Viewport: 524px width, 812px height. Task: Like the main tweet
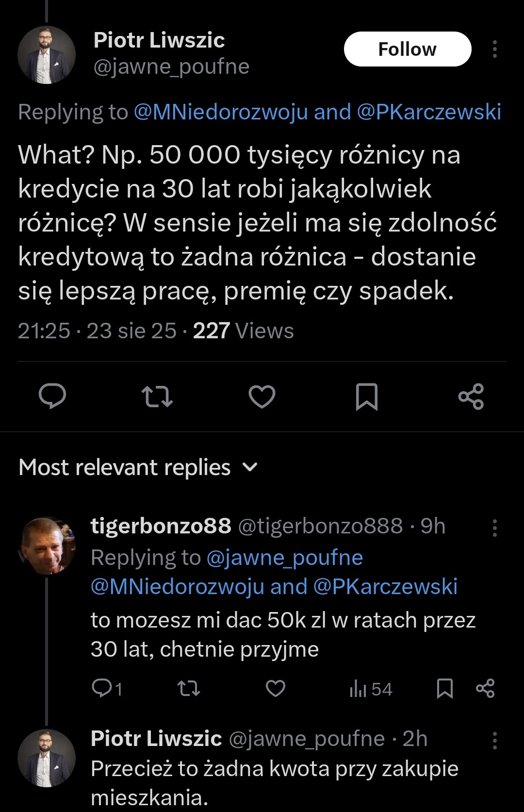(x=262, y=396)
